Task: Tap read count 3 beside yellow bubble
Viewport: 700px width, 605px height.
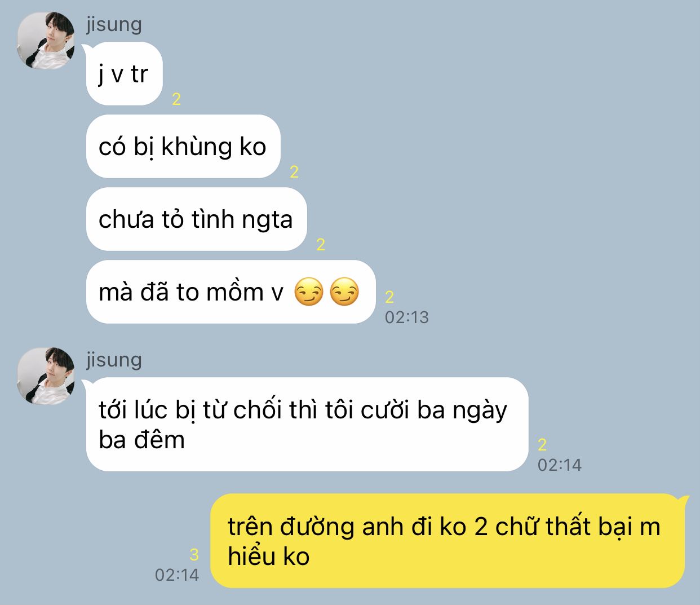Action: 194,555
